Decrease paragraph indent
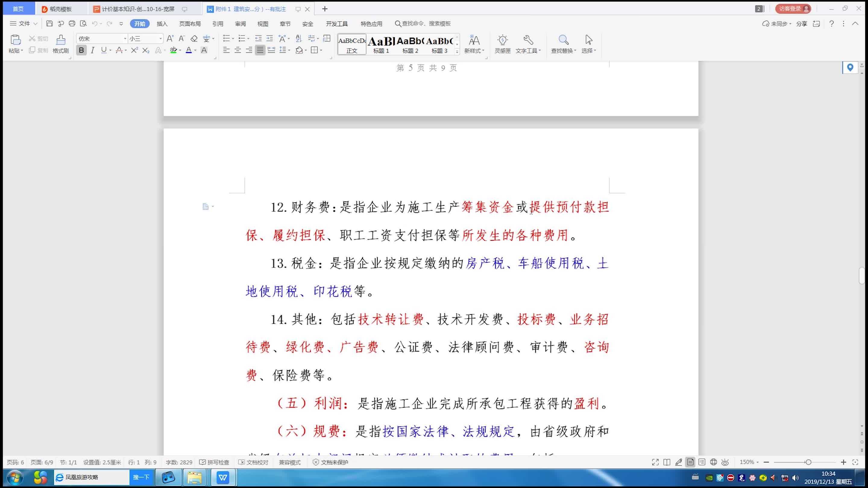 point(258,38)
